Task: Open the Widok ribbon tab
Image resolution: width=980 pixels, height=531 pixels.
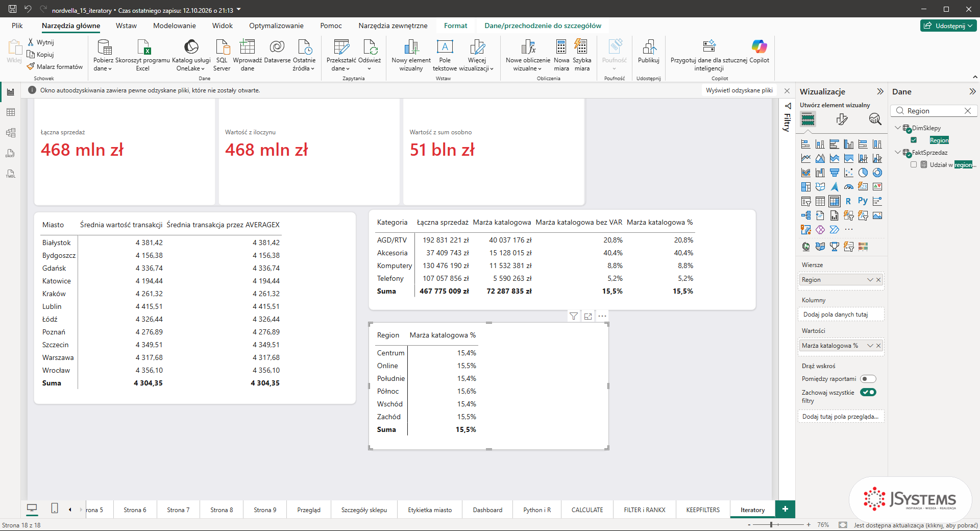Action: coord(223,26)
